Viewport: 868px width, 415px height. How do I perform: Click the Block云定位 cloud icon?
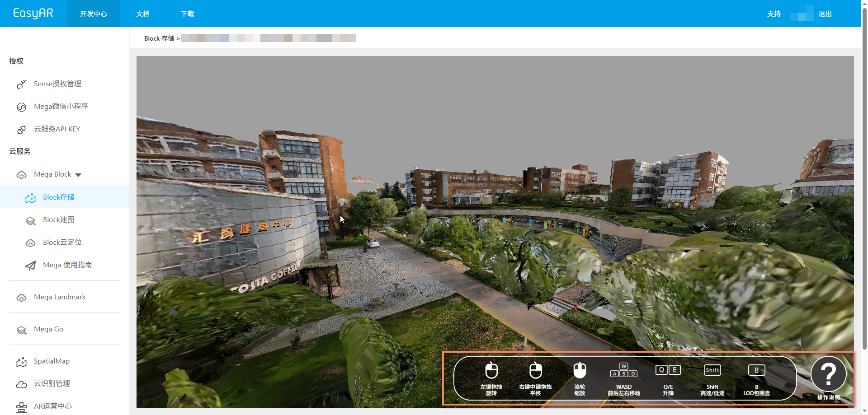tap(30, 243)
